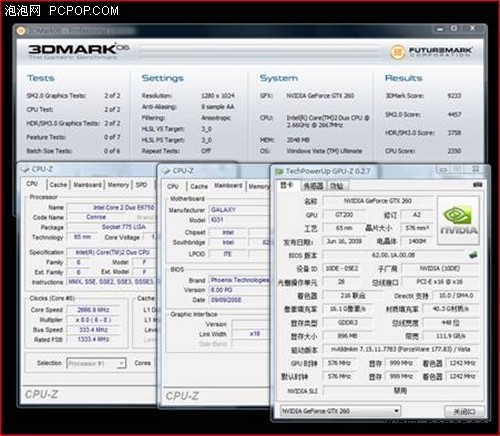The image size is (500, 436).
Task: Open the Memory tab in left CPU-Z
Action: (x=118, y=185)
